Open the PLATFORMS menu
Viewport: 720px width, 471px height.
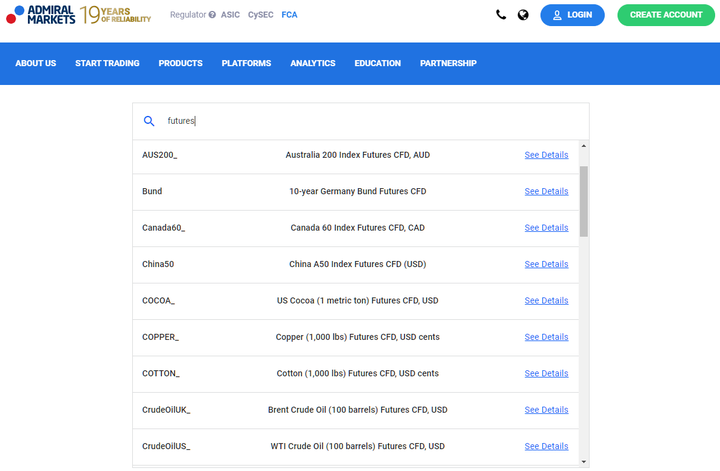[x=246, y=63]
